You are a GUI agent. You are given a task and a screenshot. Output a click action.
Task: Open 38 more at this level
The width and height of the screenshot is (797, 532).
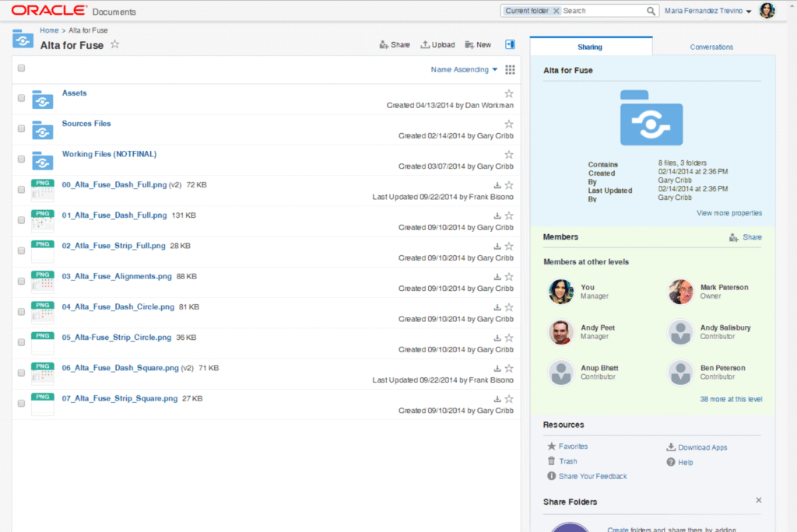731,399
